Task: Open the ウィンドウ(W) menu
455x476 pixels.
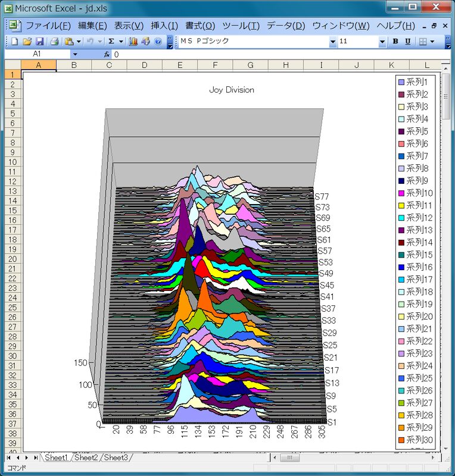Action: click(x=341, y=26)
